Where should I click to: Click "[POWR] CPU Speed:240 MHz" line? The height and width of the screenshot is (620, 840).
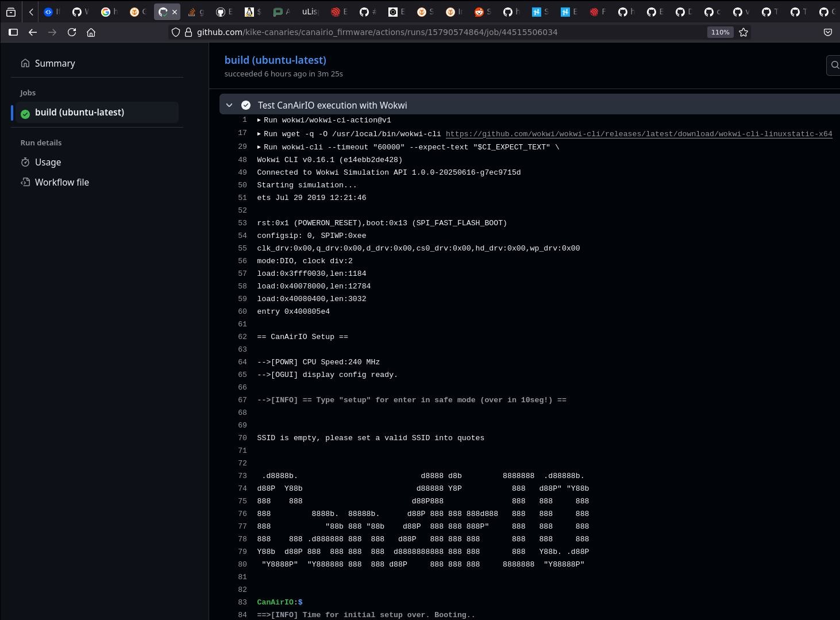pos(318,362)
